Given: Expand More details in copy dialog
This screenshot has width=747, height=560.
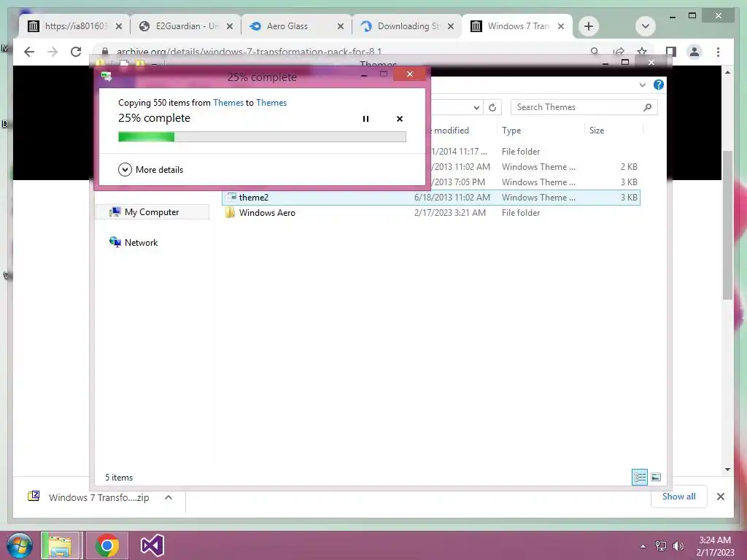Looking at the screenshot, I should pyautogui.click(x=150, y=169).
